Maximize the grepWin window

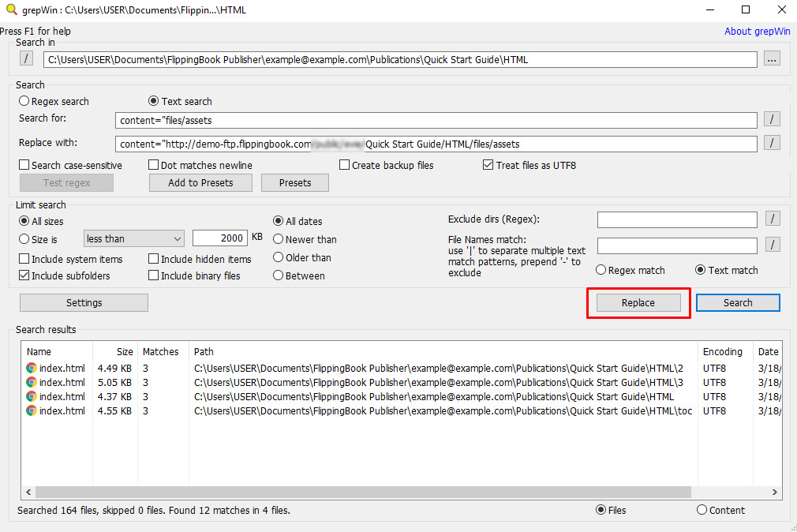746,9
